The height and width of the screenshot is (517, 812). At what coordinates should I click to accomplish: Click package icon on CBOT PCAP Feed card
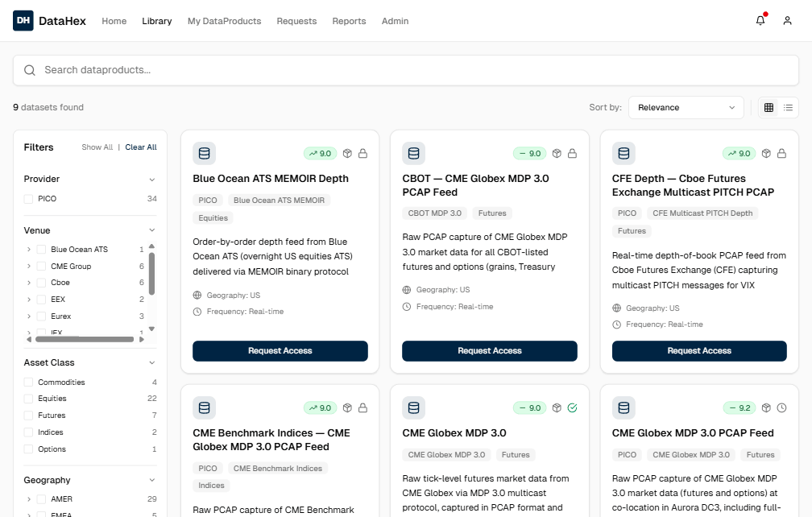[x=557, y=153]
